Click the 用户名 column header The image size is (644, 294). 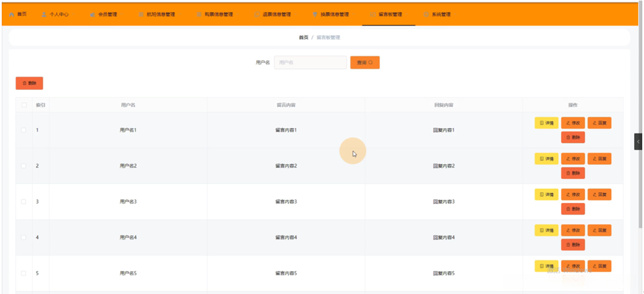pyautogui.click(x=128, y=105)
